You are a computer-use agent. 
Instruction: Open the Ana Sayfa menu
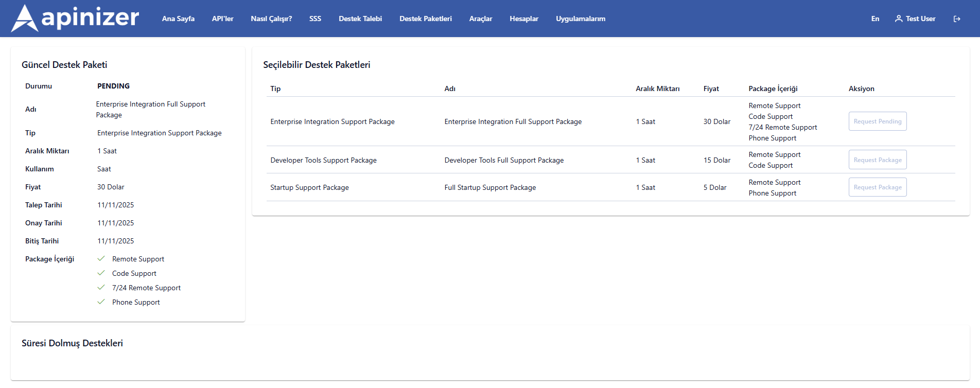click(x=178, y=19)
